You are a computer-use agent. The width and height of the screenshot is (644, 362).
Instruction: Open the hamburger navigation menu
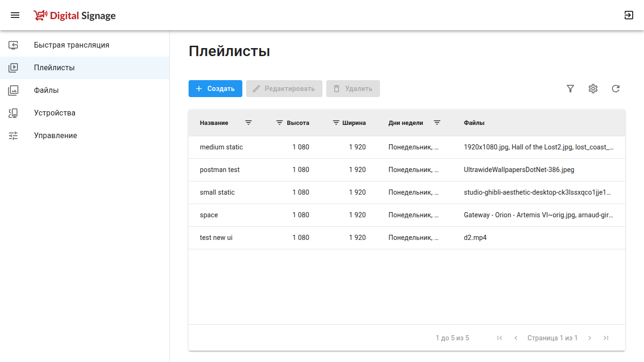[15, 15]
